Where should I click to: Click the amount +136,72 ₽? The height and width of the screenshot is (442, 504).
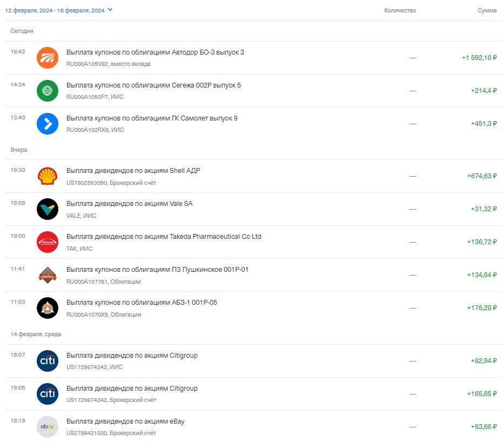[x=482, y=242]
